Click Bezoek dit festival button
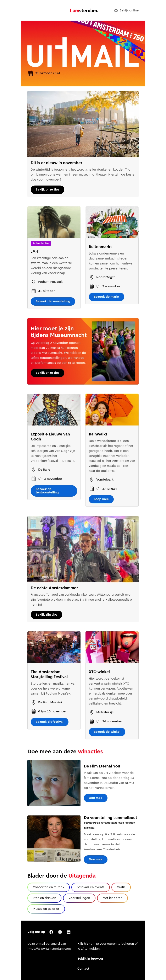Screen dimensions: 166x980 click(x=49, y=722)
